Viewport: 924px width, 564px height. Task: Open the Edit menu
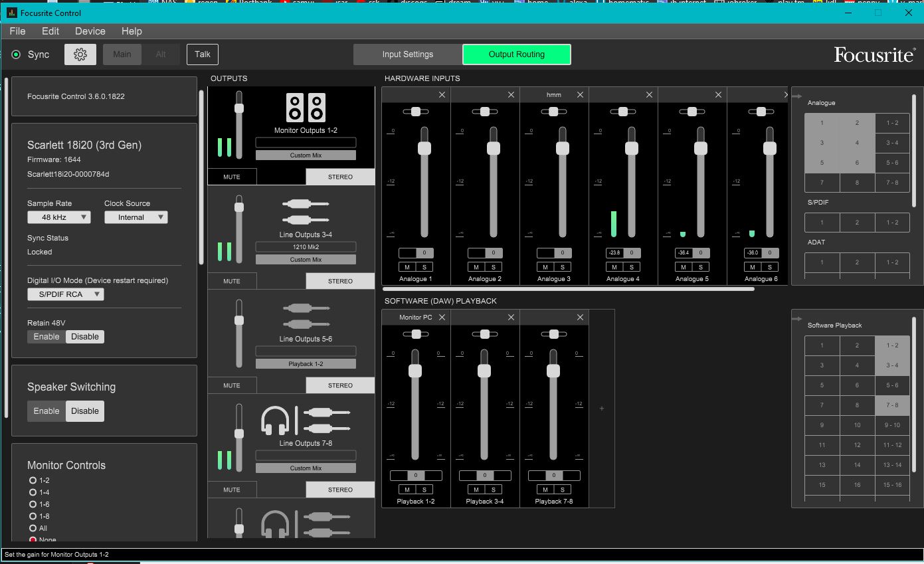50,31
